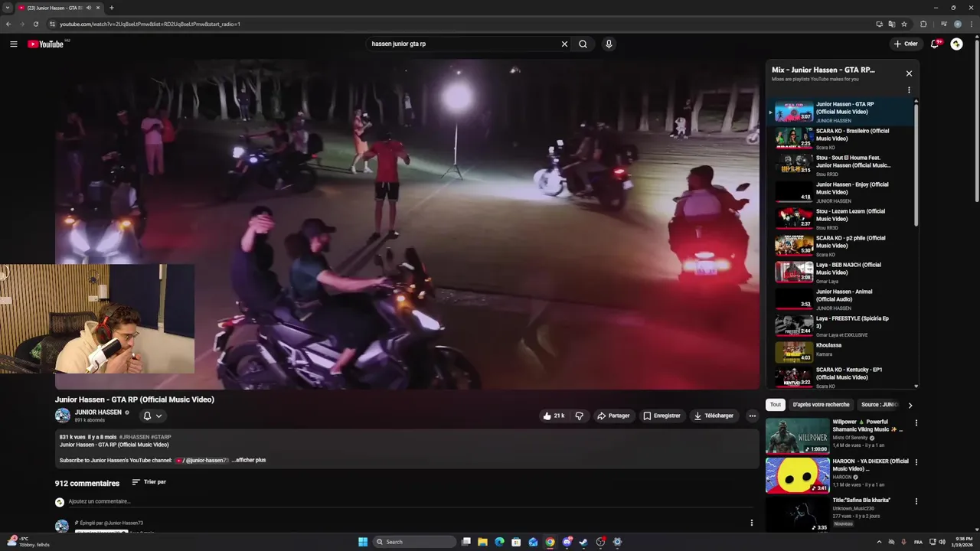Show hidden system tray icons chevron
The height and width of the screenshot is (551, 980).
tap(878, 542)
